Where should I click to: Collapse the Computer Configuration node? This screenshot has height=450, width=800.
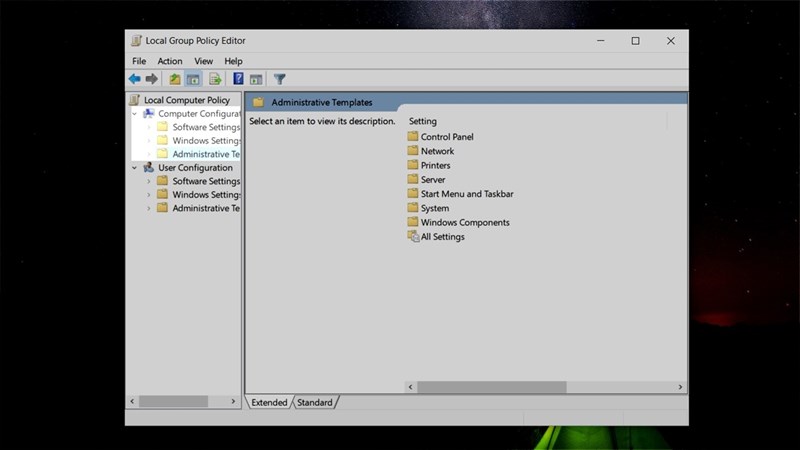[135, 114]
